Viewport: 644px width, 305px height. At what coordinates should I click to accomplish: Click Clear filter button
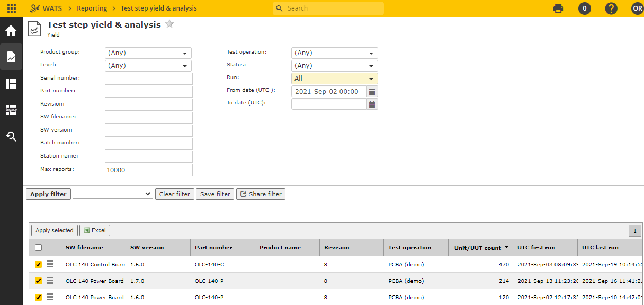coord(175,194)
